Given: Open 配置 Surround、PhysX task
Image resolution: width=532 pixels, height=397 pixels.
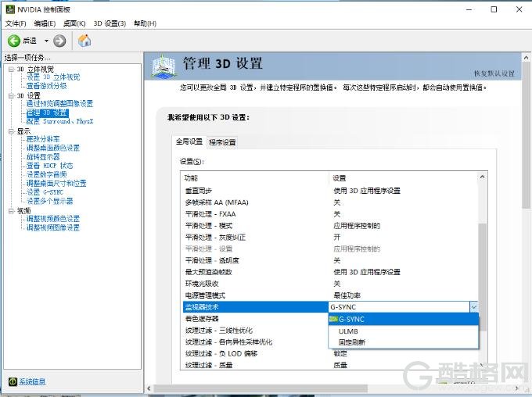Looking at the screenshot, I should 59,121.
